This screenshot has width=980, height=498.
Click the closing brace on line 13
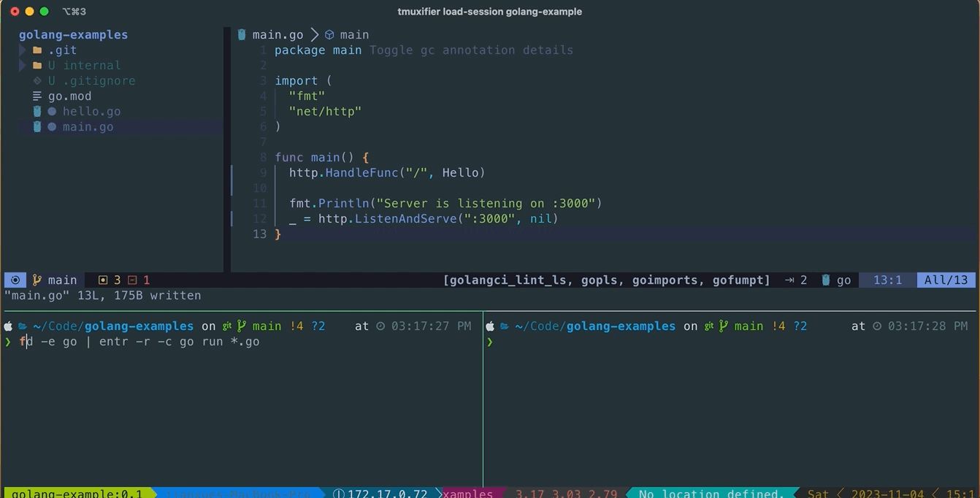(277, 234)
